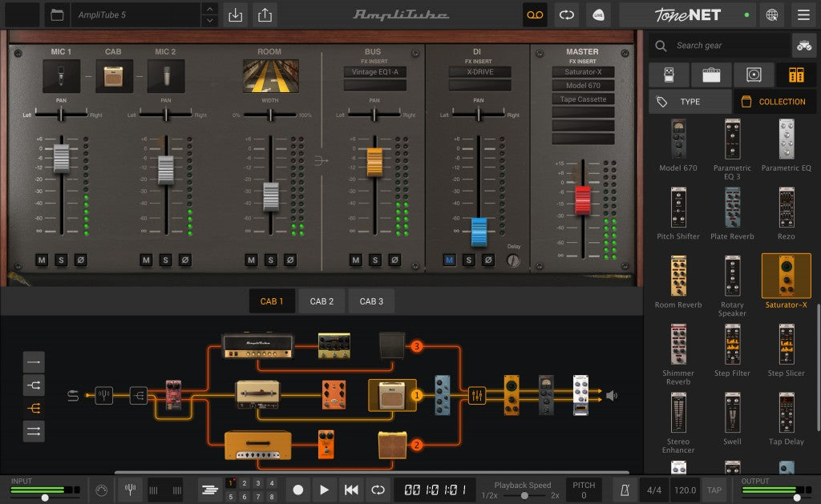Open the X-DRIVE slot on DI insert

coord(481,71)
